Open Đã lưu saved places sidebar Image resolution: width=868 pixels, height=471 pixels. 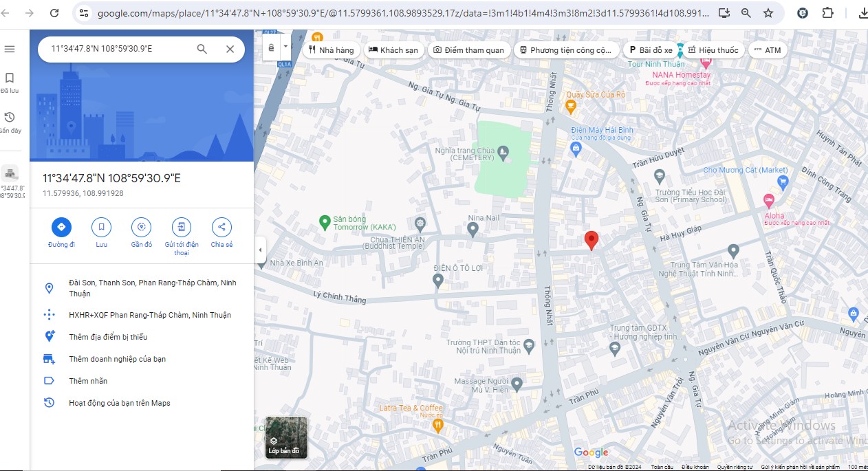tap(10, 82)
